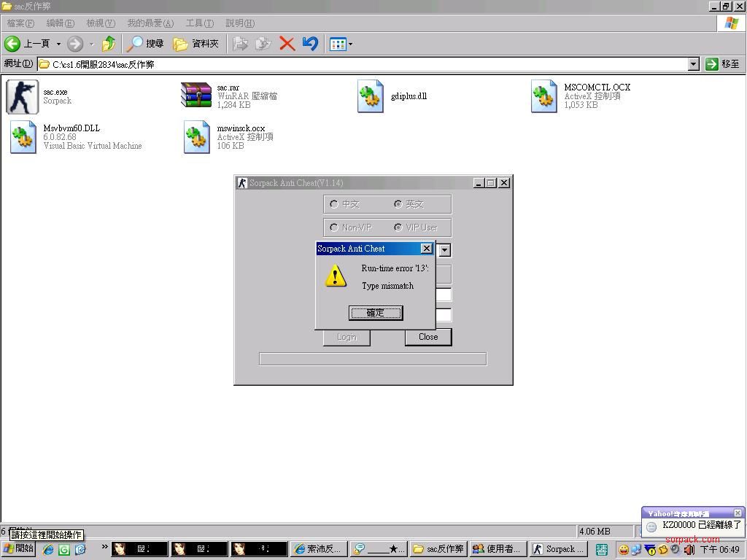Click the 確定 button in error dialog
747x560 pixels.
376,313
